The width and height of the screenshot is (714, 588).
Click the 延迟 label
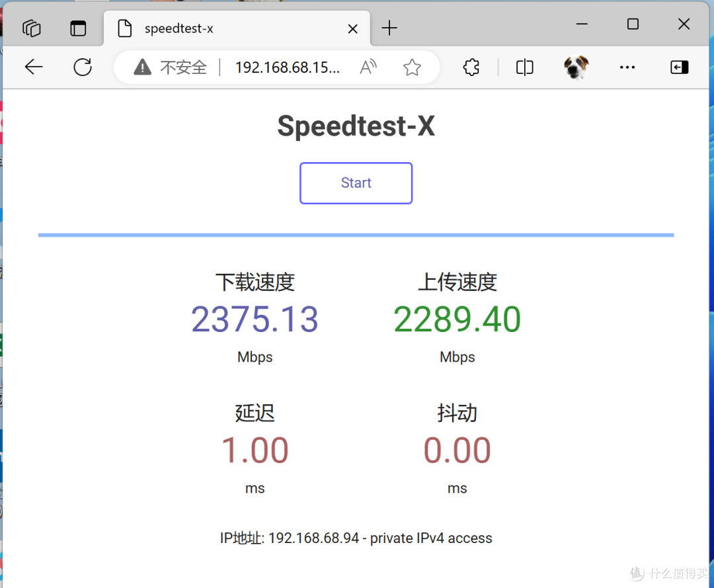pyautogui.click(x=255, y=413)
